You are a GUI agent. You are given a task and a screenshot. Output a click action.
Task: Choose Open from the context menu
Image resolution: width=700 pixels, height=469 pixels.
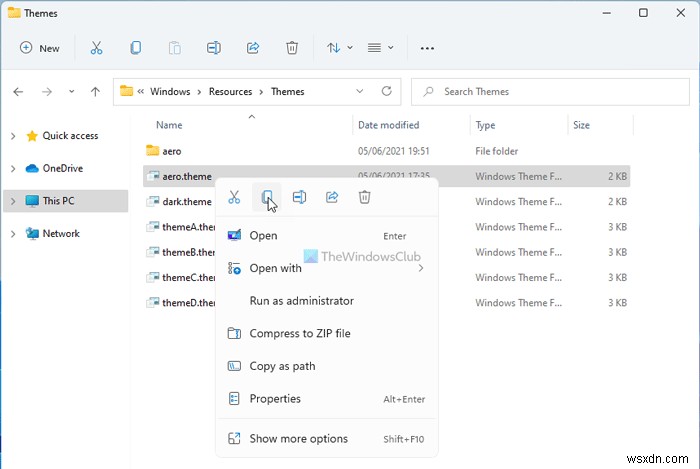(326, 236)
